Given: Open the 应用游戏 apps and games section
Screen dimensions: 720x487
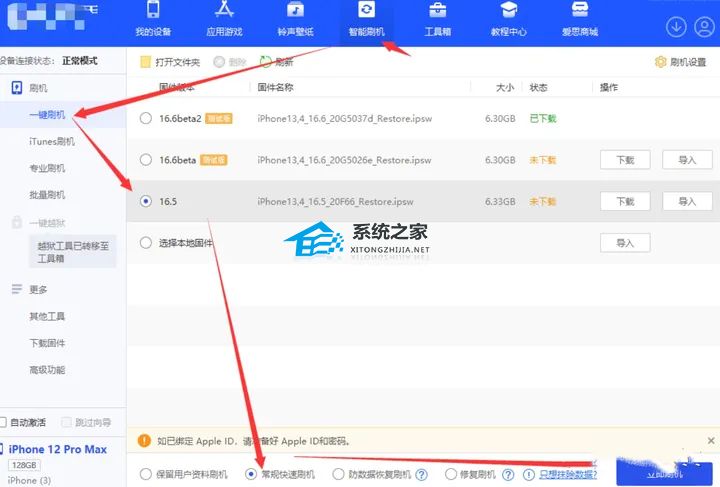Looking at the screenshot, I should coord(223,19).
